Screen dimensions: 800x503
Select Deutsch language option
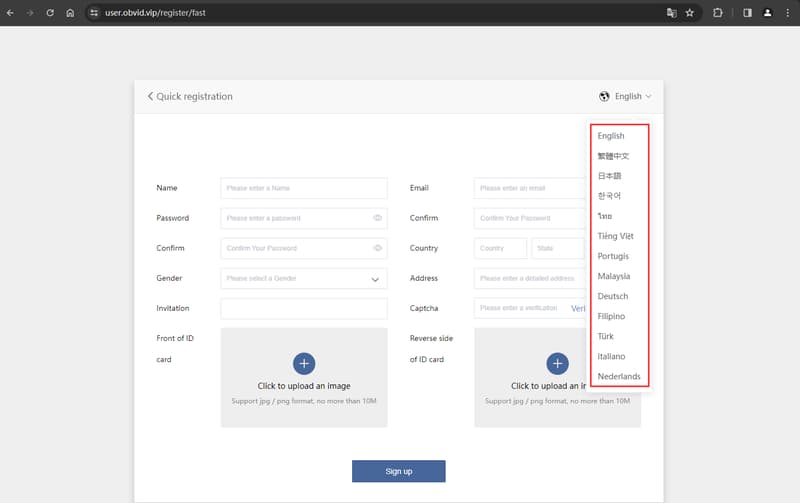(x=613, y=296)
